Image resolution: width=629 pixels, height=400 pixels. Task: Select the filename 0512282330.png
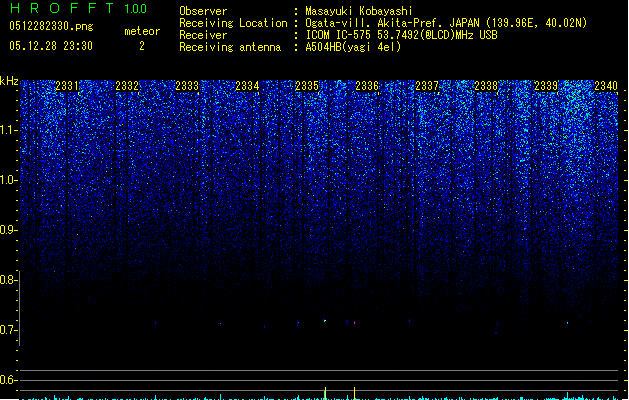[x=51, y=26]
